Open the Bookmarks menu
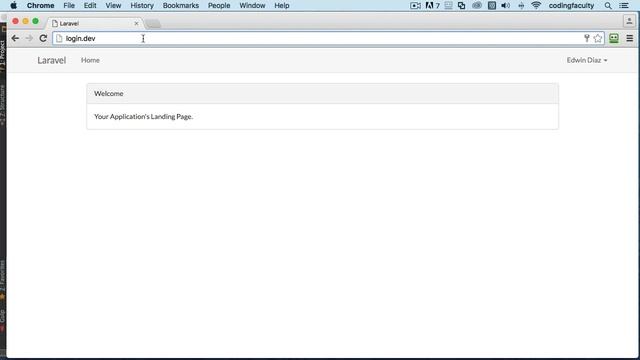This screenshot has height=360, width=640. click(180, 6)
